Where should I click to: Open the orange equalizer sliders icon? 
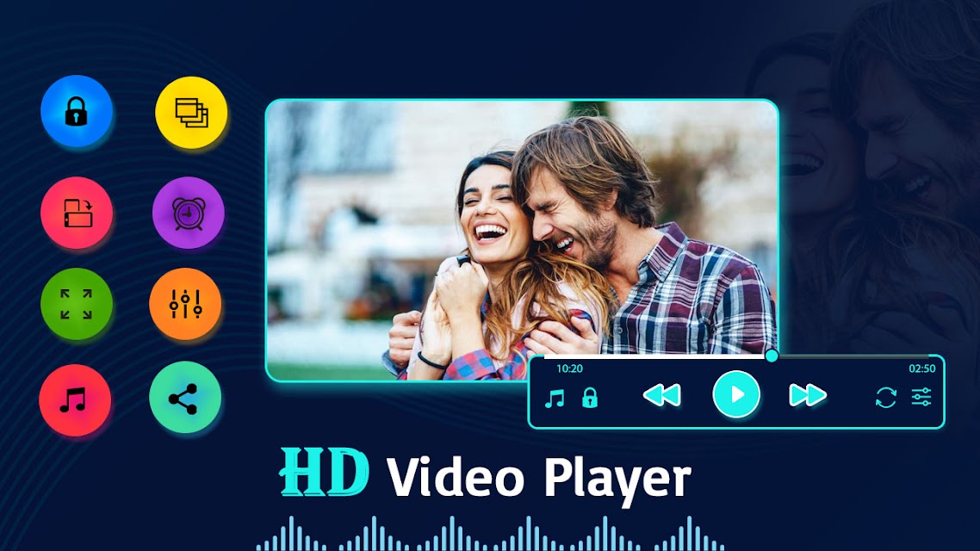click(x=185, y=304)
